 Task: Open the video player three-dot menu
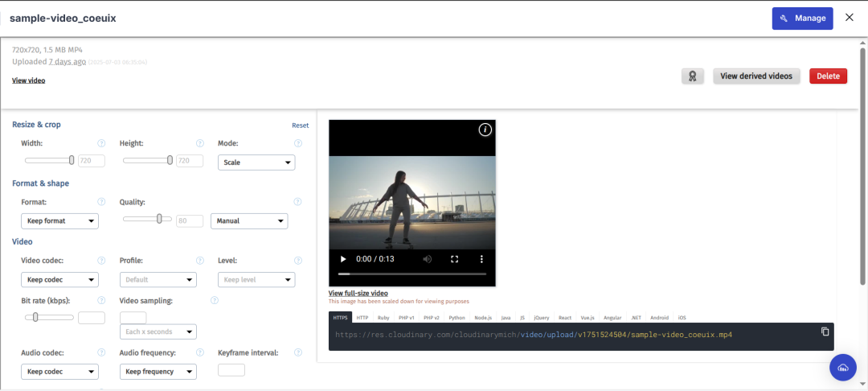(481, 258)
